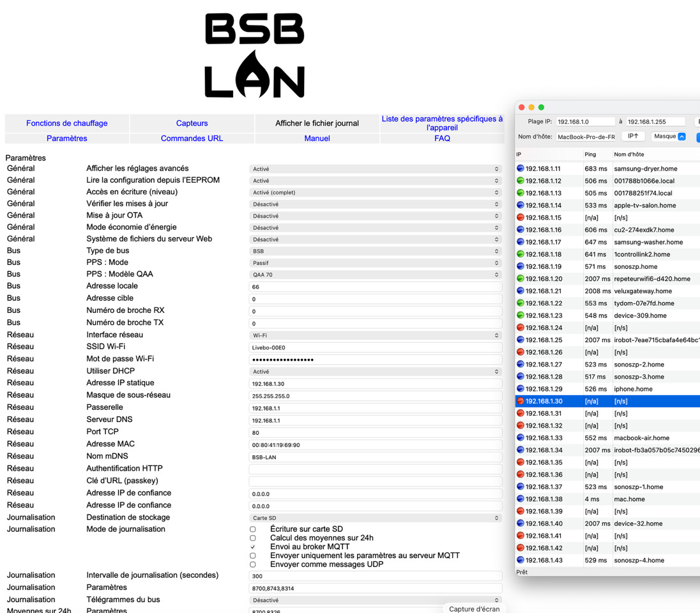
Task: Enable the Écriture sur carte SD checkbox
Action: (x=253, y=529)
